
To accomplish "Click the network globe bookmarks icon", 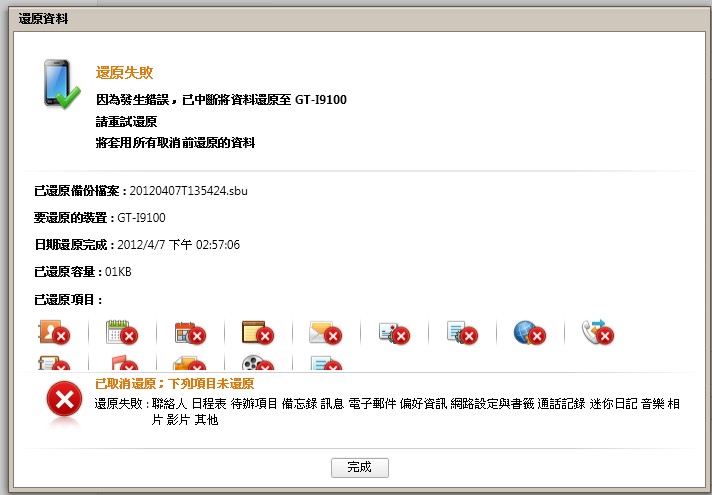I will (529, 332).
